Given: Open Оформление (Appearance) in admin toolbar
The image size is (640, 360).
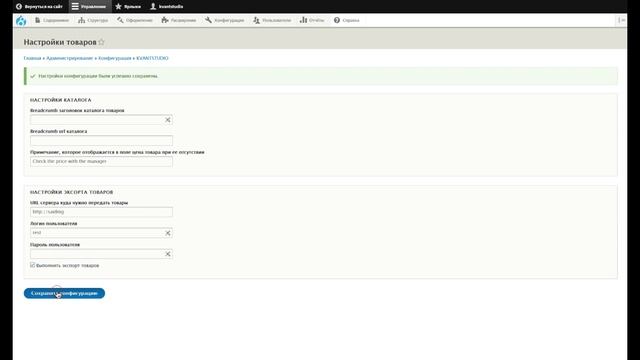Looking at the screenshot, I should (x=135, y=20).
